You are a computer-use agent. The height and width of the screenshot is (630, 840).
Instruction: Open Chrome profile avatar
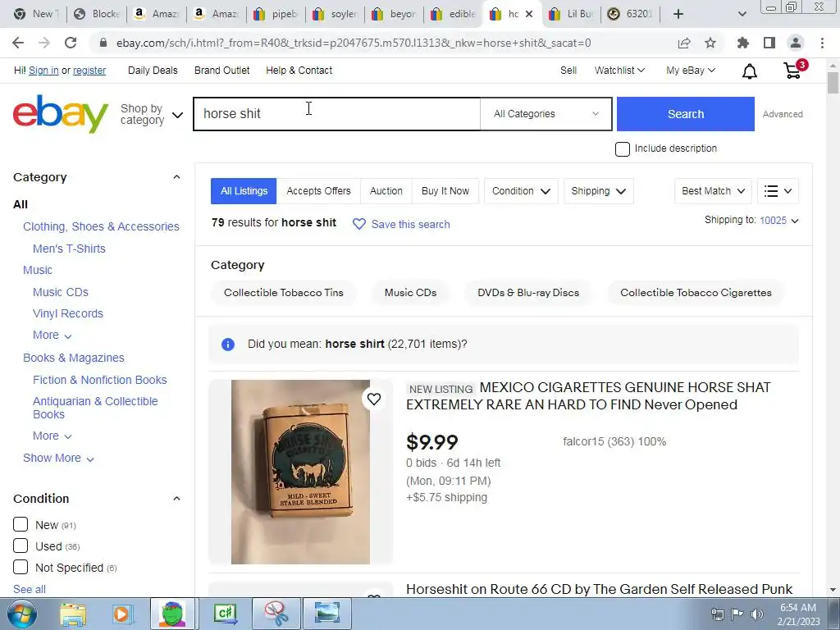[796, 43]
